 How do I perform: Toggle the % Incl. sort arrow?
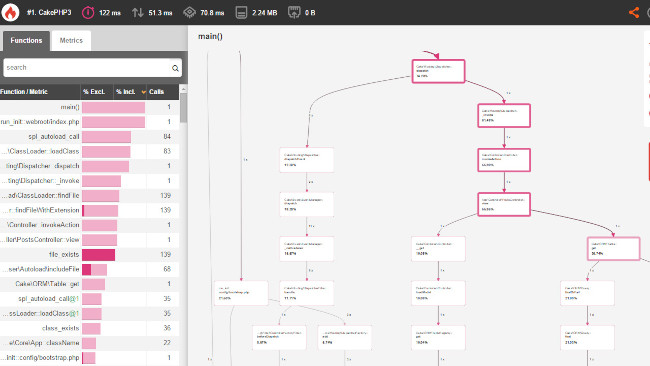(x=143, y=92)
